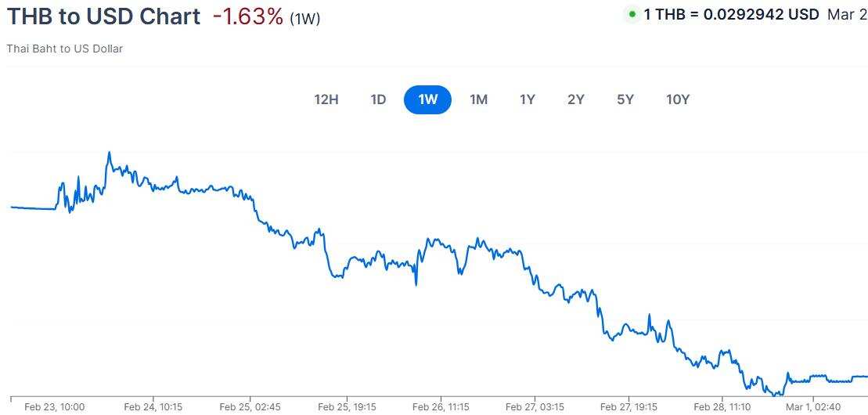Click the 1 THB = 0.0292942 USD rate
The height and width of the screenshot is (415, 868).
(x=731, y=14)
